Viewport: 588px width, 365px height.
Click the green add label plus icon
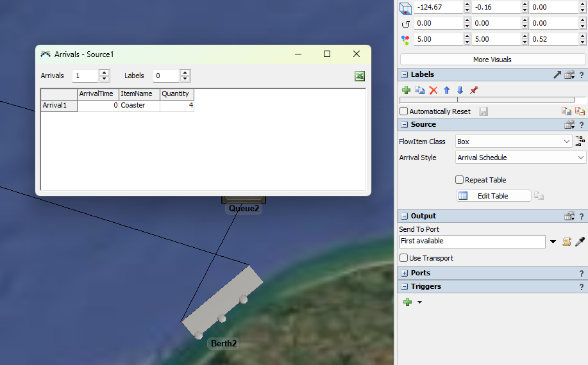coord(406,90)
